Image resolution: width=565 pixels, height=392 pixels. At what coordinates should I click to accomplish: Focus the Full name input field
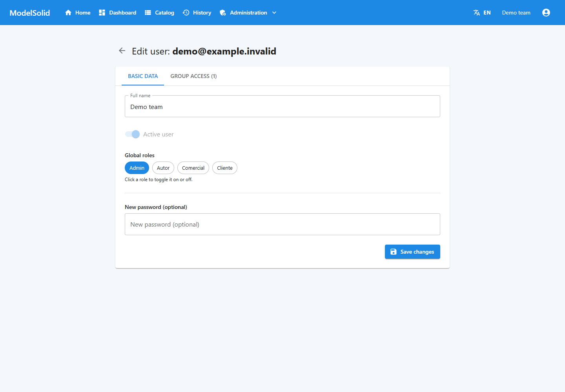click(x=282, y=106)
